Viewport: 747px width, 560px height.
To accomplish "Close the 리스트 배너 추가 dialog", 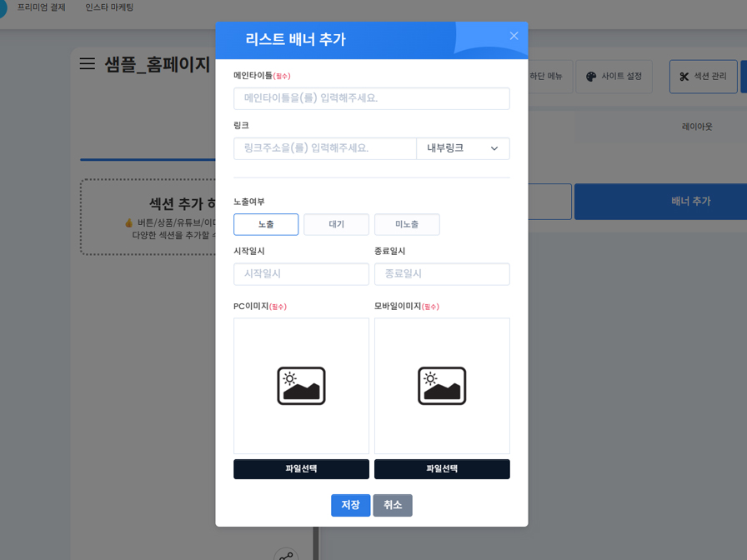I will (514, 36).
